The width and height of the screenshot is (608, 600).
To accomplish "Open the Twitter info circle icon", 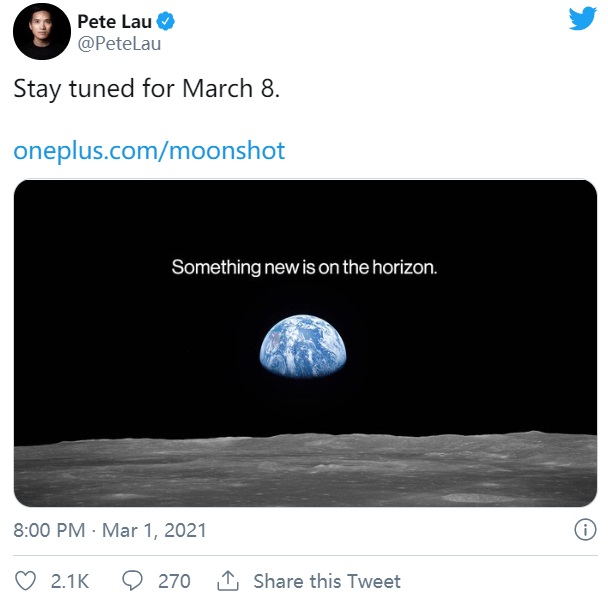I will [x=585, y=529].
